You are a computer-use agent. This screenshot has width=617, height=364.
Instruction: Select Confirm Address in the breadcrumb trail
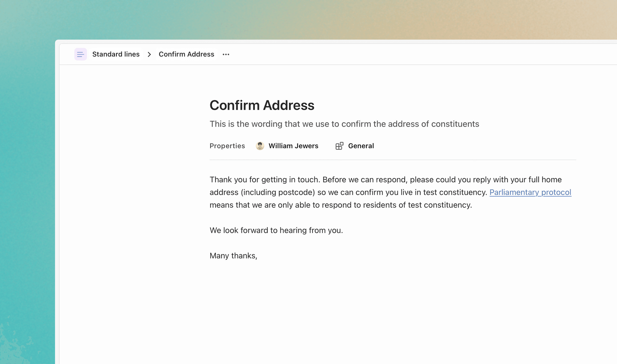pos(187,54)
